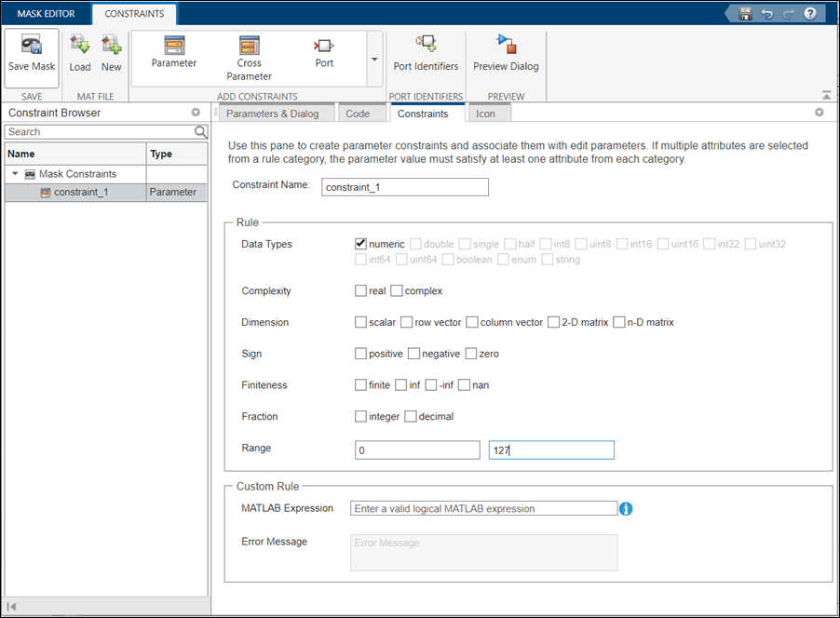Expand the add constraints gallery dropdown
Screen dimensions: 840x618
(374, 59)
